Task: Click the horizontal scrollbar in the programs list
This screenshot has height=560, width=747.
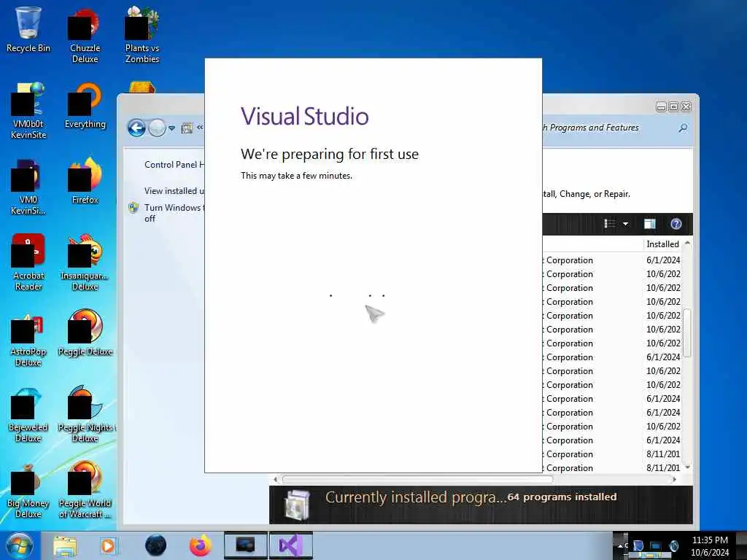Action: (x=417, y=480)
